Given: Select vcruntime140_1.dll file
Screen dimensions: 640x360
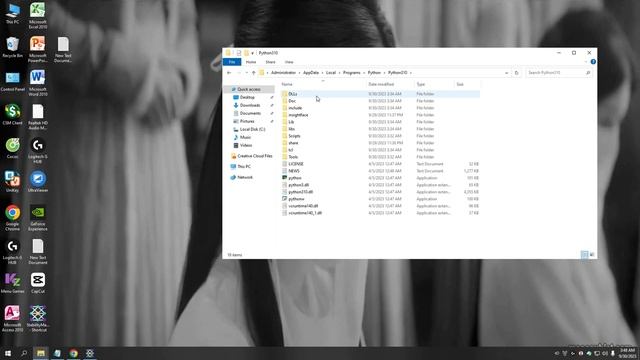Looking at the screenshot, I should (x=304, y=213).
